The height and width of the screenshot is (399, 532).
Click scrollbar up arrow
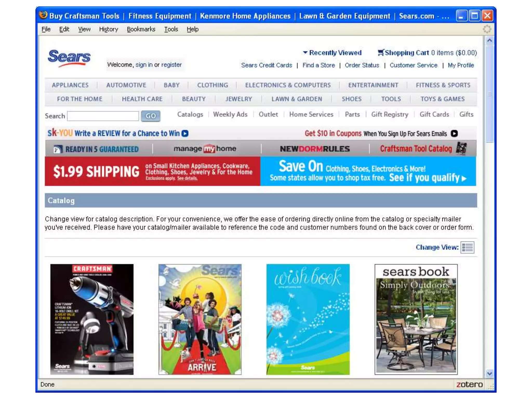(489, 41)
